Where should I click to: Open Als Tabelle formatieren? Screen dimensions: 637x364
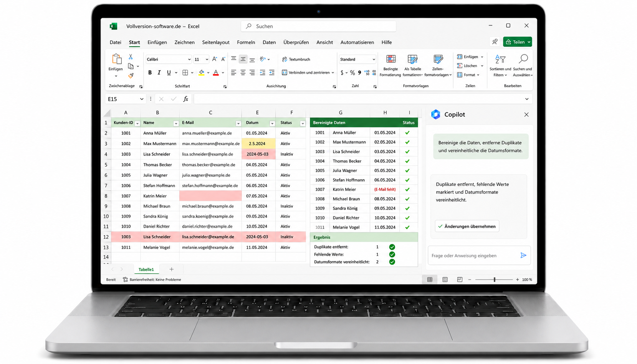[412, 66]
